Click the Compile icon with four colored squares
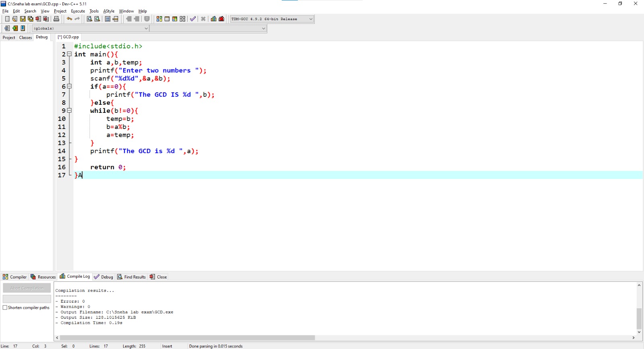The image size is (644, 349). point(159,19)
